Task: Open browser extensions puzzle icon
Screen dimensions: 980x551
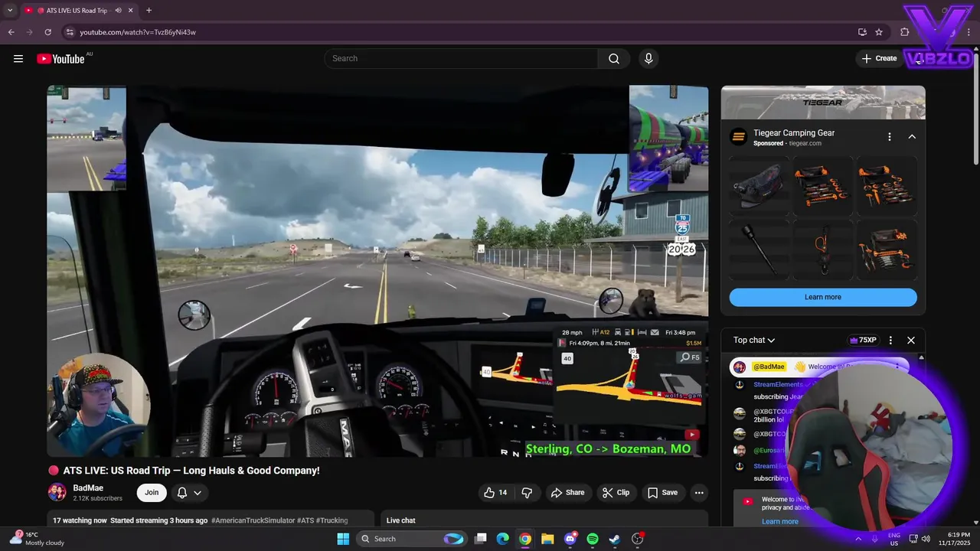Action: coord(904,32)
